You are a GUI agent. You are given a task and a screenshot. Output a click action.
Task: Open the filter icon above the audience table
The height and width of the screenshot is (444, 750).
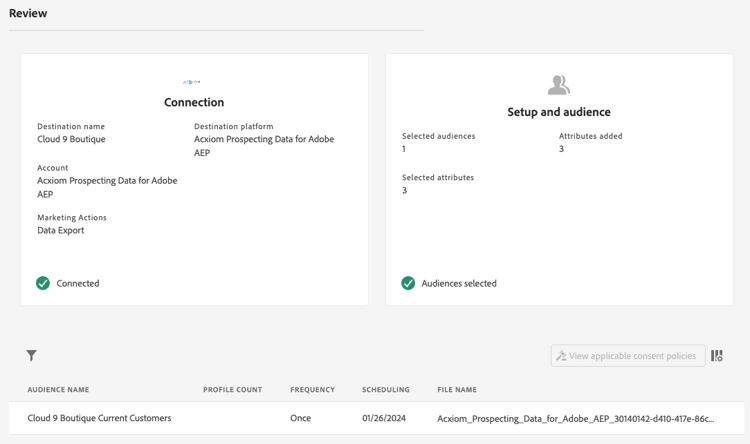point(32,355)
